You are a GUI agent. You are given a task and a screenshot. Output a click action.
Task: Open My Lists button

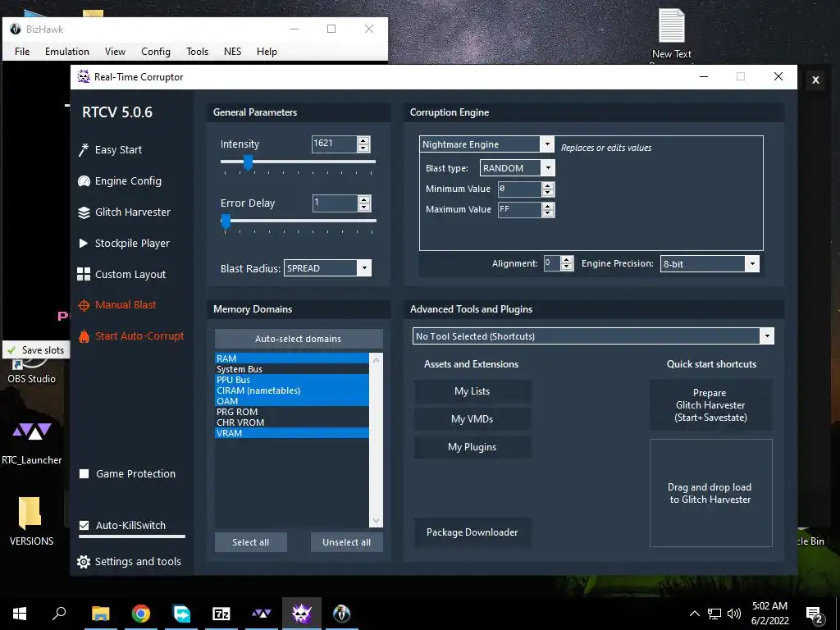click(x=472, y=391)
